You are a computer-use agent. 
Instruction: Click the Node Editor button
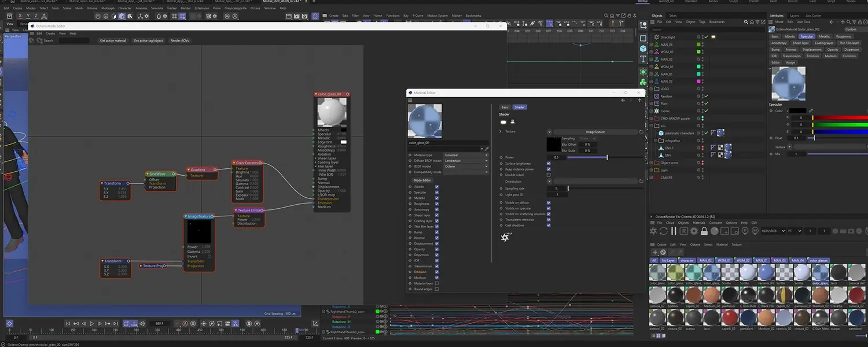click(422, 180)
